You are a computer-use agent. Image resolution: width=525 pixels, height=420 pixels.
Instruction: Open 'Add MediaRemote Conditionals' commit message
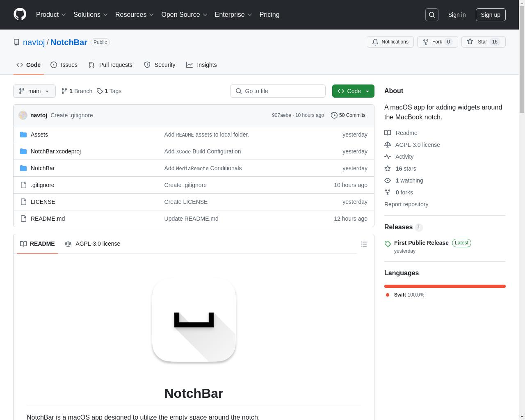(203, 168)
